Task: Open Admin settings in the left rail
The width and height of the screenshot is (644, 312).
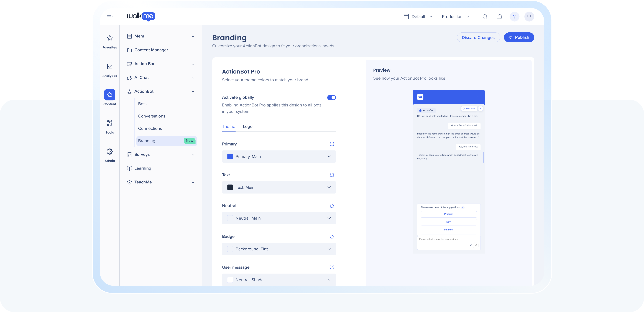Action: coord(109,155)
